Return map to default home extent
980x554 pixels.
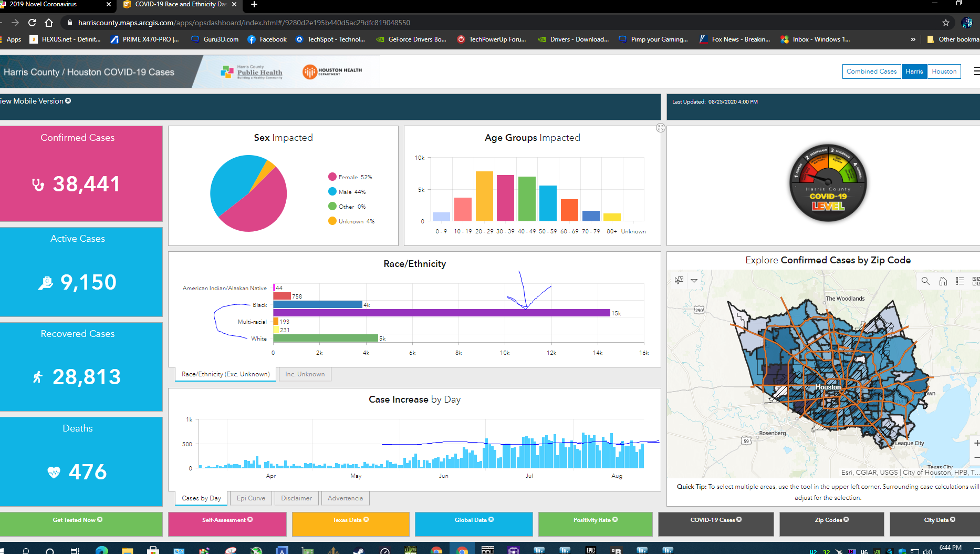coord(943,281)
